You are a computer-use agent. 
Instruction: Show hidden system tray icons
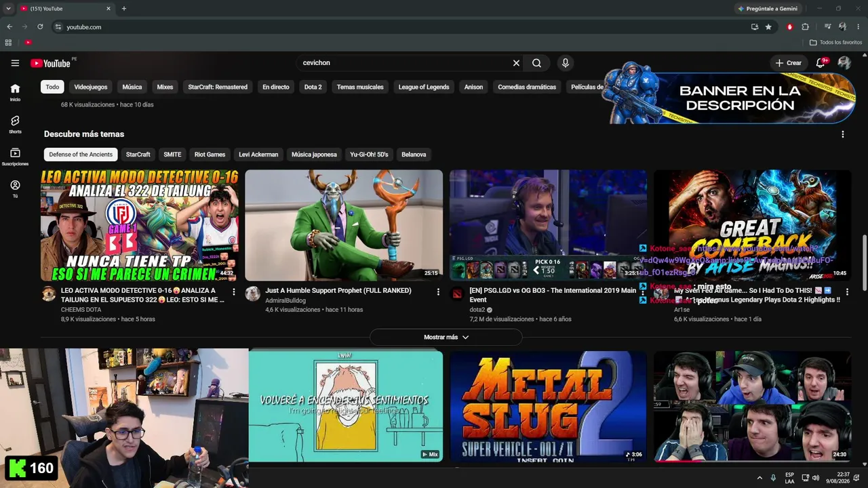759,478
